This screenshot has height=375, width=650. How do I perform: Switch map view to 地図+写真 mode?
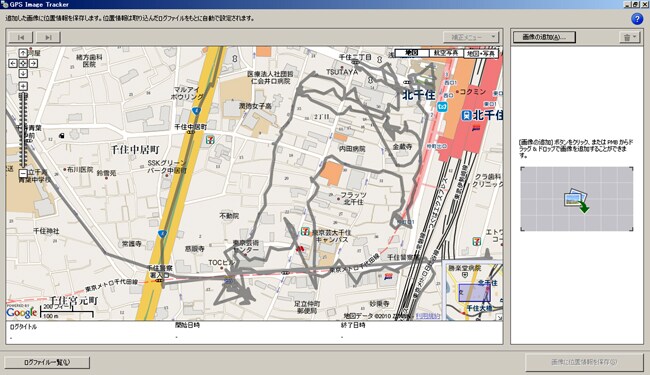(480, 53)
